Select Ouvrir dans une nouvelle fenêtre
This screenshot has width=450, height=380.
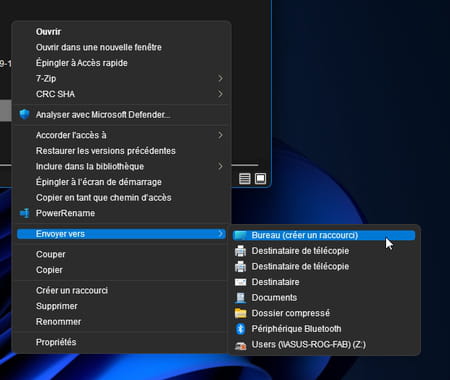pyautogui.click(x=122, y=47)
